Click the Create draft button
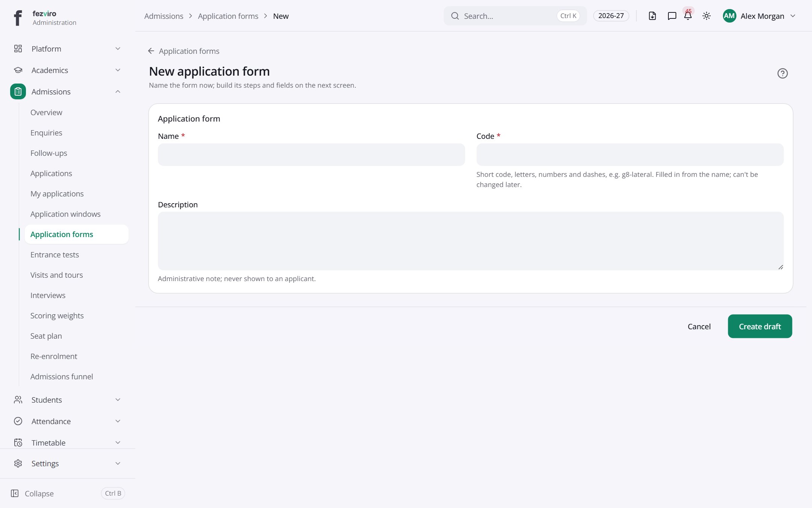 pos(760,326)
